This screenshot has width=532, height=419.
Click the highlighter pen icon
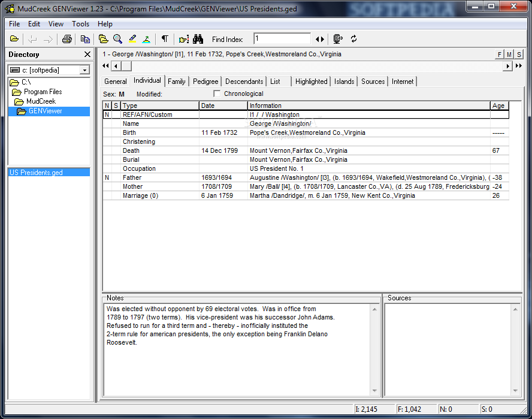tap(132, 39)
